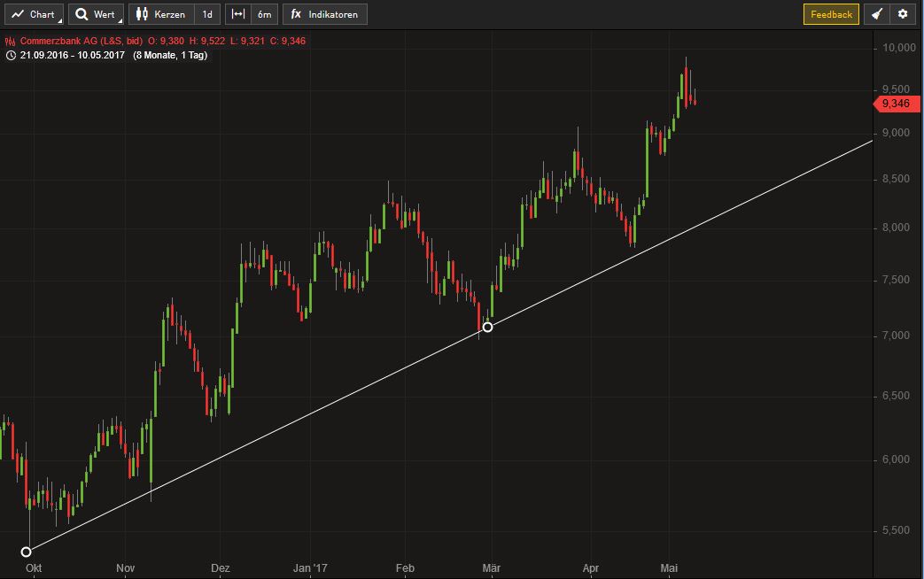Toggle the highlighted Feedback mode
Viewport: 924px width, 579px height.
click(831, 14)
